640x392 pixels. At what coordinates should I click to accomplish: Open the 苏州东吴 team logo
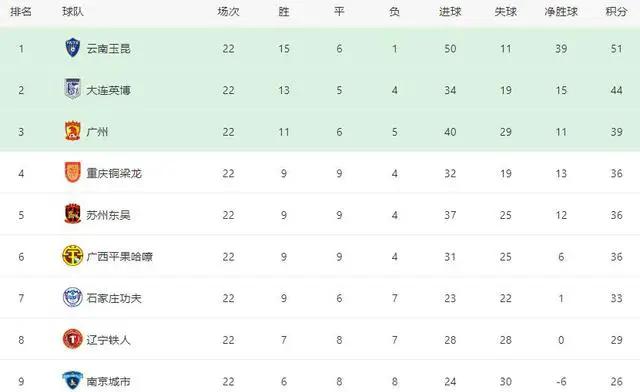[73, 214]
